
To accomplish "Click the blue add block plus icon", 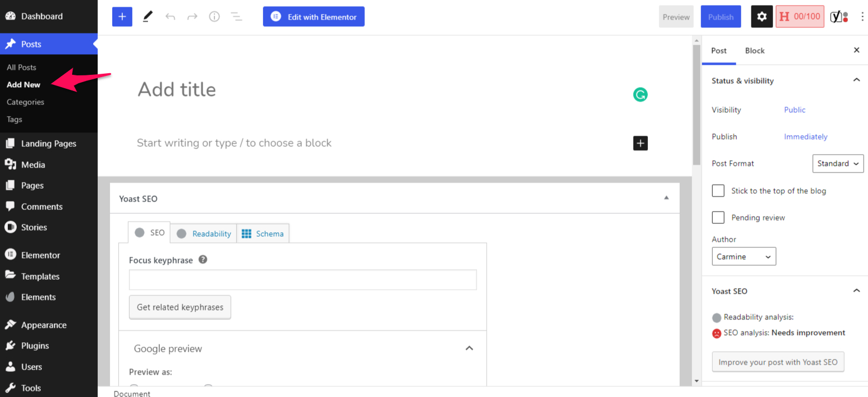I will point(122,17).
